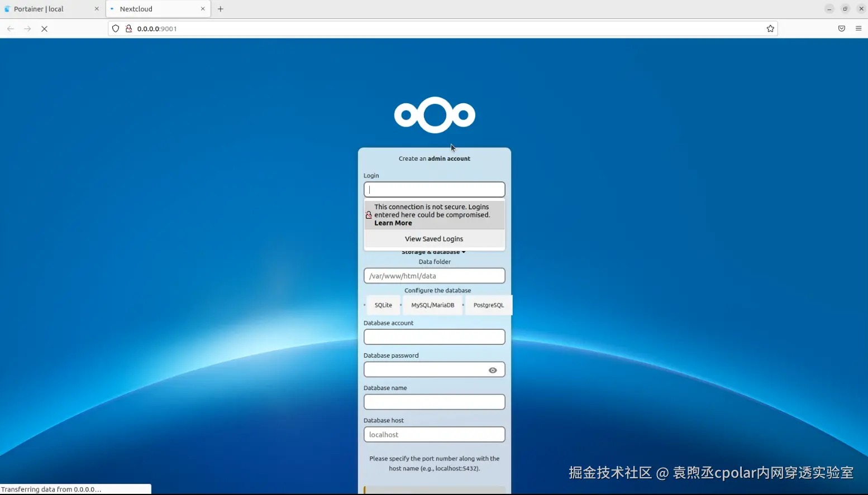Click the Database account field

pyautogui.click(x=435, y=337)
